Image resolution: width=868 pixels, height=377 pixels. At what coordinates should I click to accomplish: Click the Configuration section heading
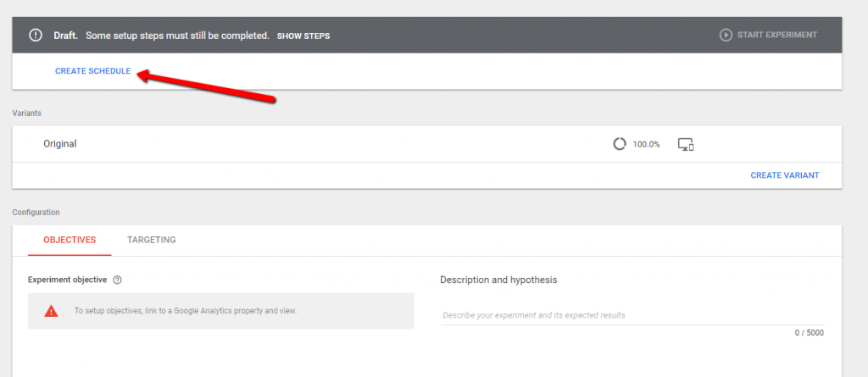pos(36,212)
